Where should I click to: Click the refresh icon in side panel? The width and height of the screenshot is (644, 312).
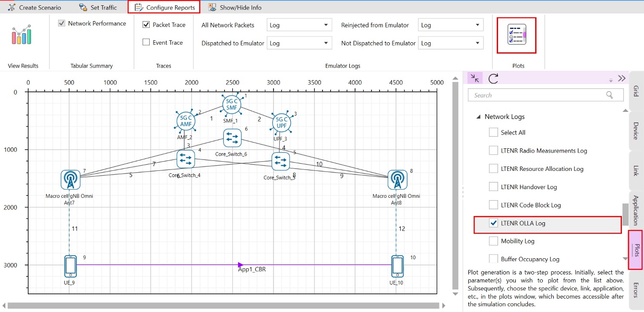pos(493,79)
